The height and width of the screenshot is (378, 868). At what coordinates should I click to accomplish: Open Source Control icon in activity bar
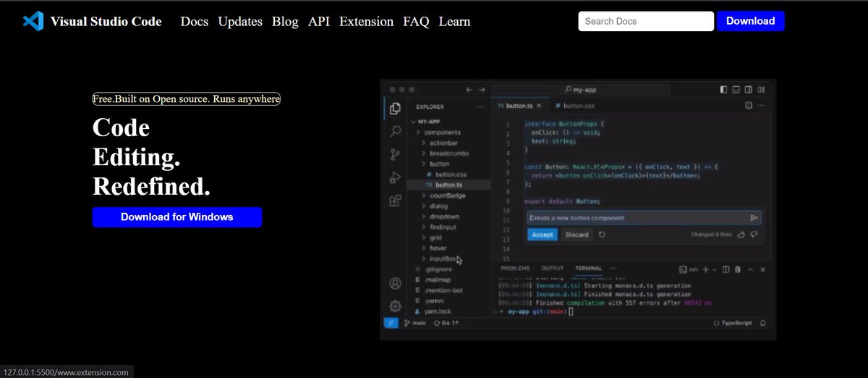(396, 154)
